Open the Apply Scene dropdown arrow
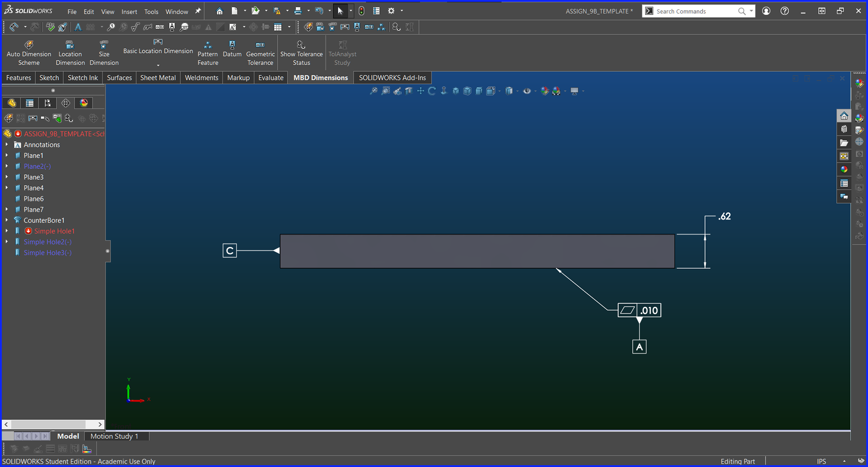 565,91
